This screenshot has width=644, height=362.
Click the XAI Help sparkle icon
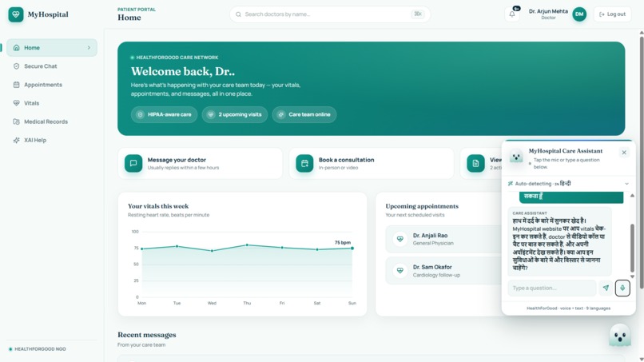pos(17,140)
